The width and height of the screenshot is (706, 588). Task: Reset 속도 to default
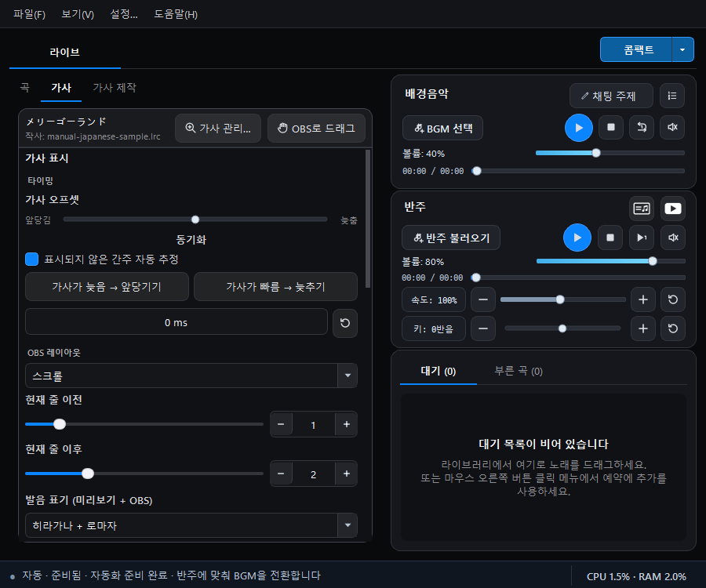[673, 299]
